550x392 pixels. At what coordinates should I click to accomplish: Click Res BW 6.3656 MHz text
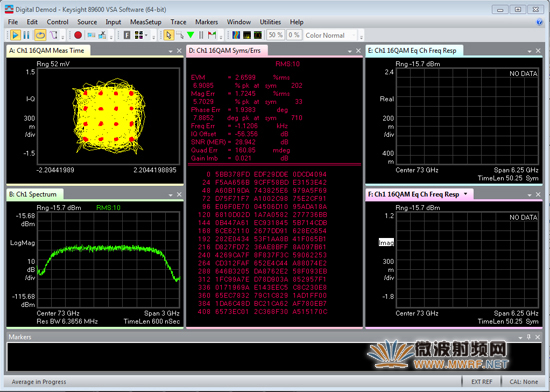pyautogui.click(x=67, y=322)
